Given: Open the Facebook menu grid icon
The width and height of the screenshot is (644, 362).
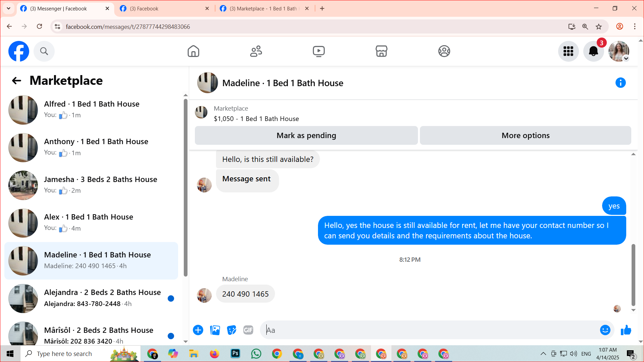Looking at the screenshot, I should 568,51.
